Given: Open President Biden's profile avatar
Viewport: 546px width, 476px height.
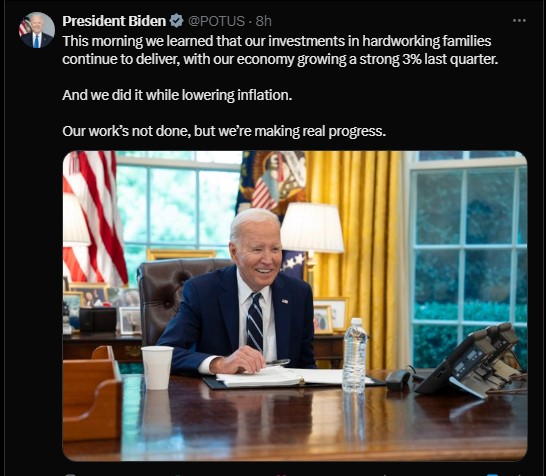Looking at the screenshot, I should [x=37, y=30].
